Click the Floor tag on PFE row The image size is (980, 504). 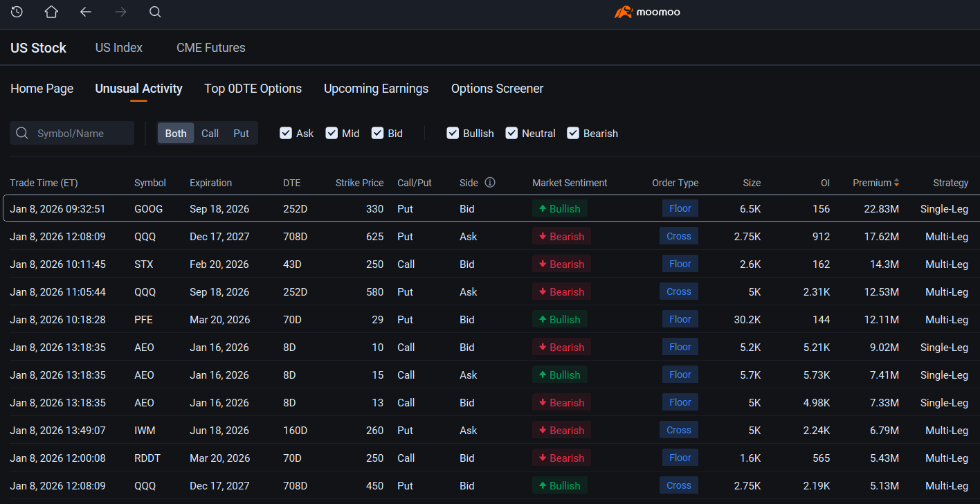coord(680,319)
